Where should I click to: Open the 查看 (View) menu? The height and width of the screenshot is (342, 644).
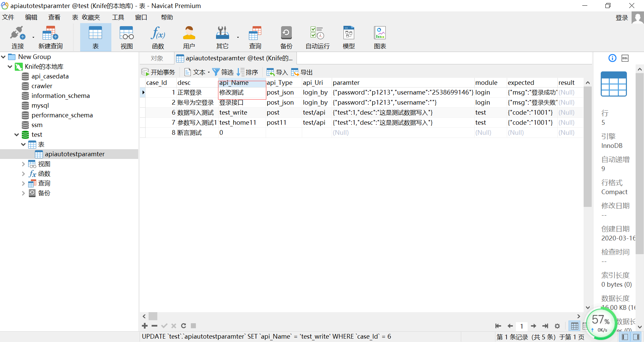click(54, 17)
